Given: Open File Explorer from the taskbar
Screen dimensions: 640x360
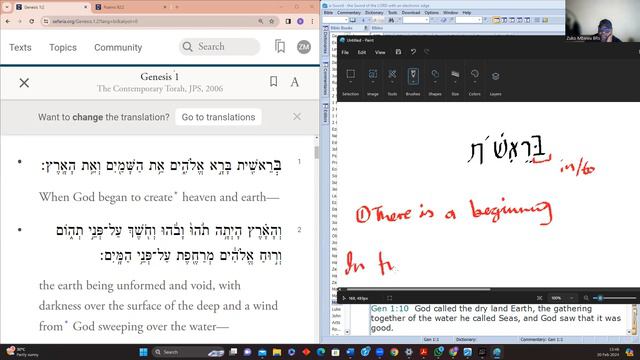Looking at the screenshot, I should 277,352.
